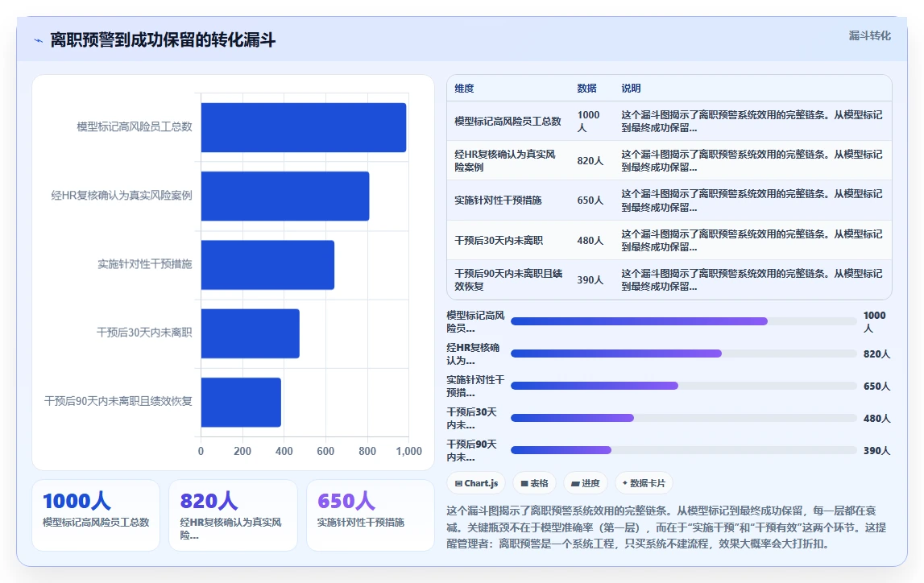Select the Chart.js chip
Image resolution: width=924 pixels, height=583 pixels.
coord(476,483)
